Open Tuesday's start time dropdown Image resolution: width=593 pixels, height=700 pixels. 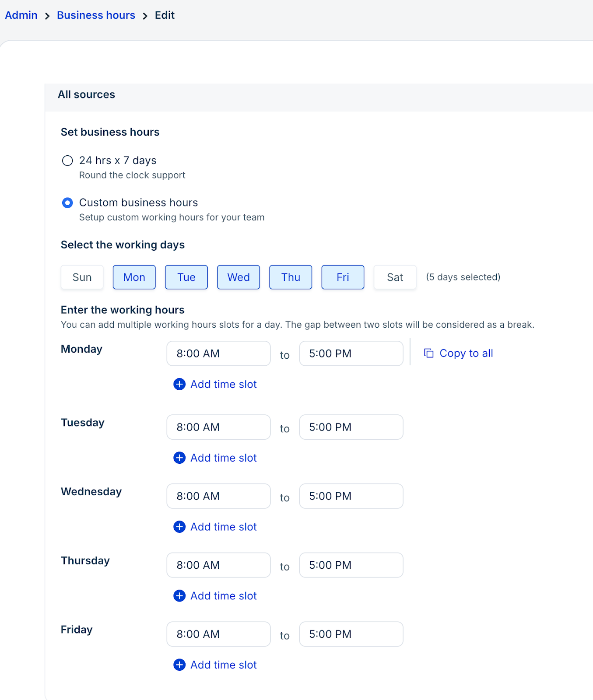point(218,427)
